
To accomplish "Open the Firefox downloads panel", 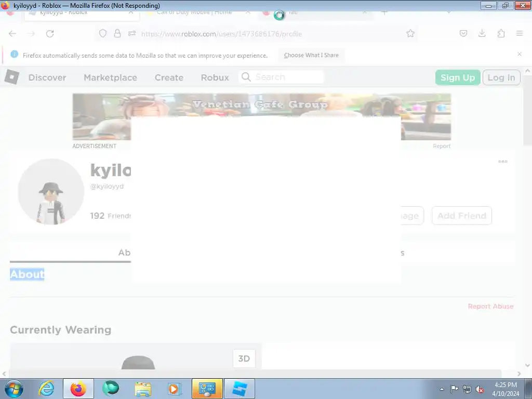I will coord(482,33).
